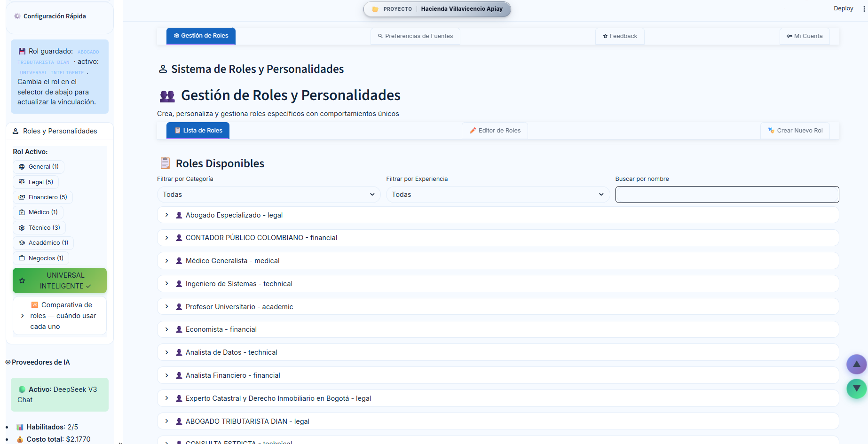Expand Experto Catastral y Derecho Inmobiliario role

[x=498, y=398]
